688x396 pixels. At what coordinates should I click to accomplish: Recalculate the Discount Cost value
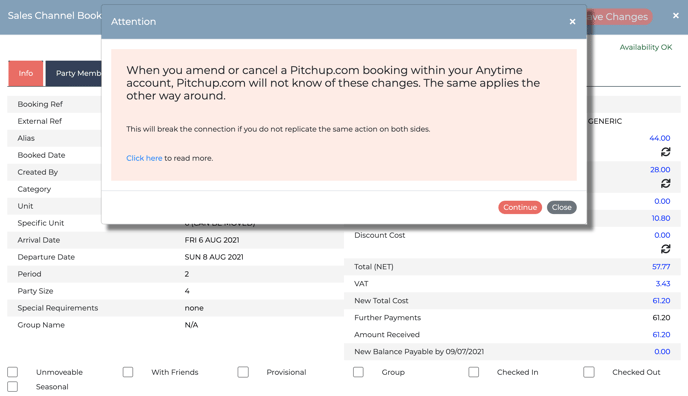point(666,249)
